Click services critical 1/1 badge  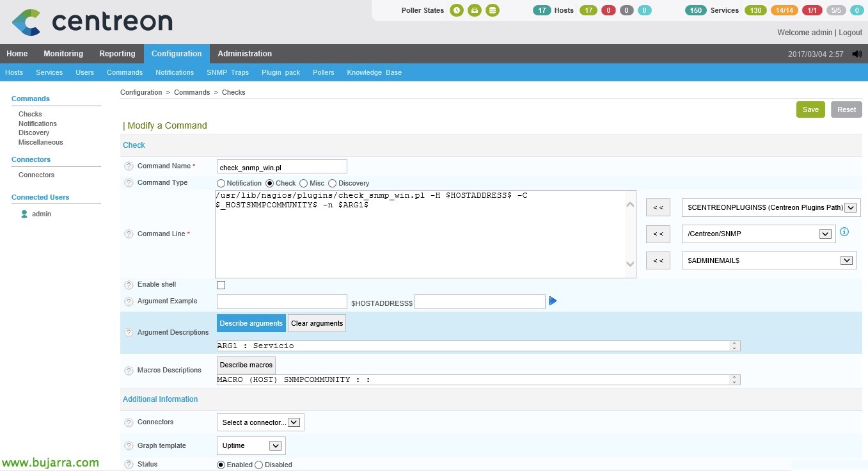(812, 10)
